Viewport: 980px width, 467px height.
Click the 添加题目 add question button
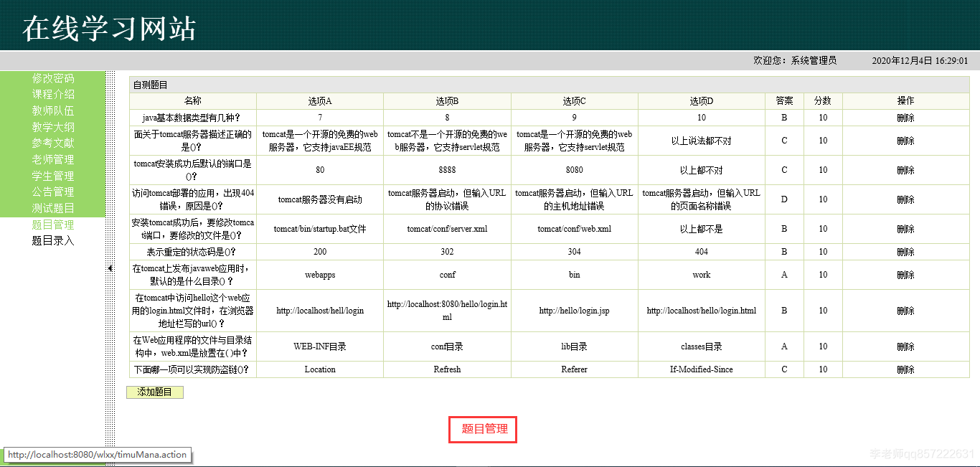[x=154, y=392]
